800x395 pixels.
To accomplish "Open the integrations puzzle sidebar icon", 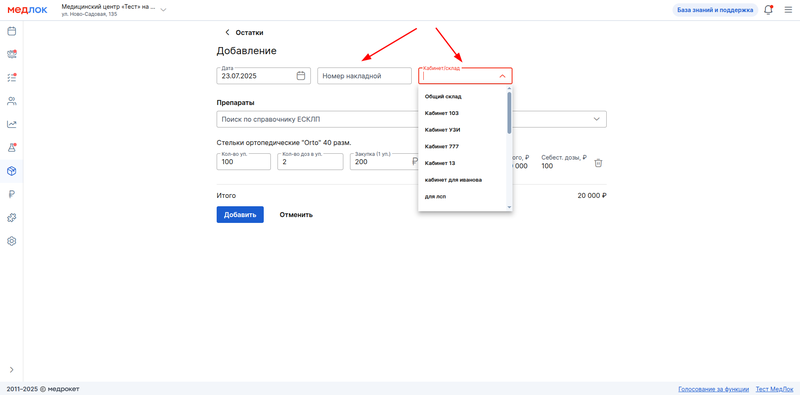I will 11,218.
